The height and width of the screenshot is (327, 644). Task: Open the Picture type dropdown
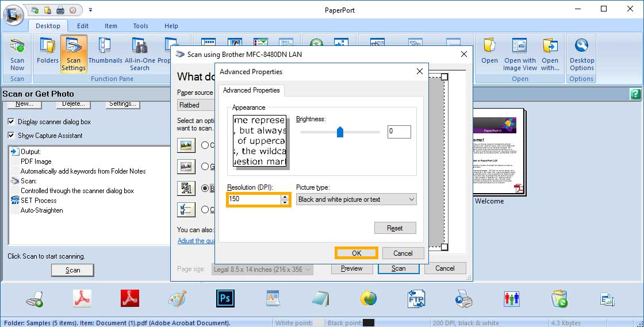(x=356, y=199)
